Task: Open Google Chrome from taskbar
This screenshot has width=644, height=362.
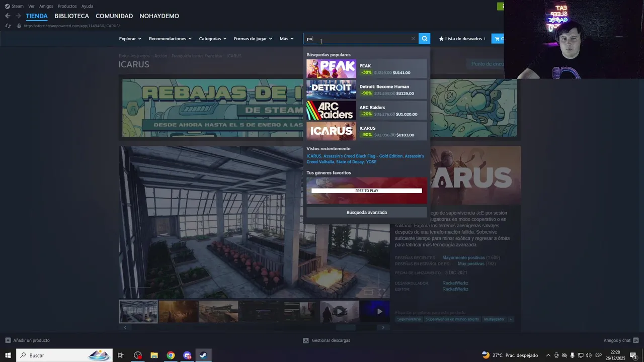Action: point(171,355)
